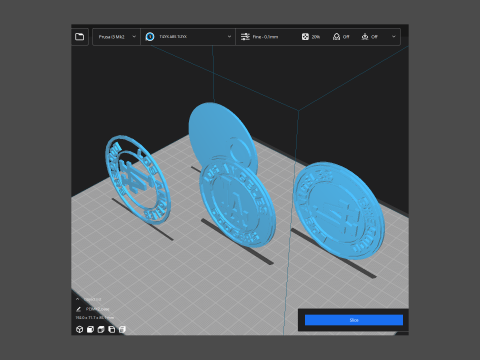Collapse the object list chevron
This screenshot has height=360, width=480.
pos(78,299)
